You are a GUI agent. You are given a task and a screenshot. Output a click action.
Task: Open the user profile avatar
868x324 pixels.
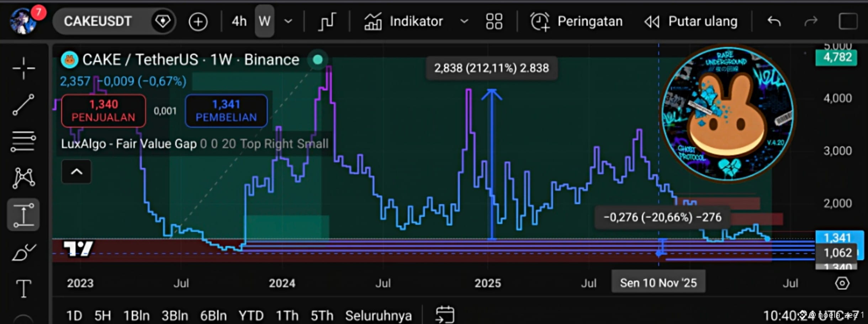point(23,21)
